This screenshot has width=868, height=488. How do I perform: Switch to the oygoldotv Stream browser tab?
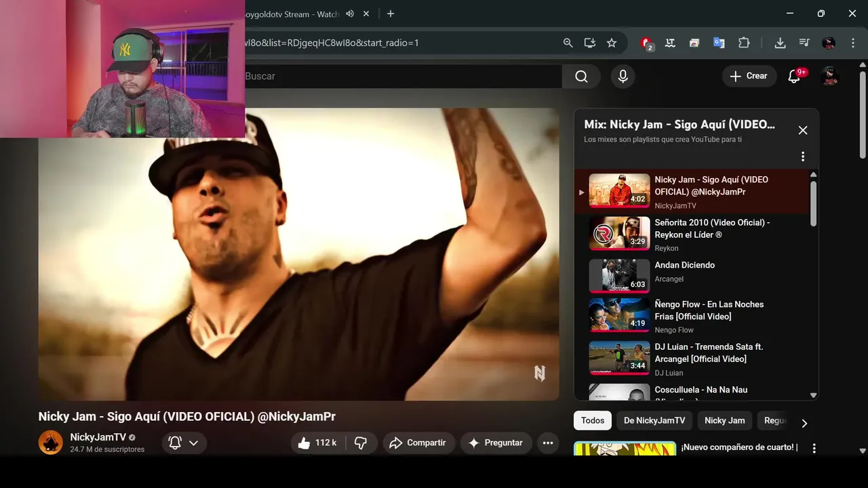pos(293,14)
